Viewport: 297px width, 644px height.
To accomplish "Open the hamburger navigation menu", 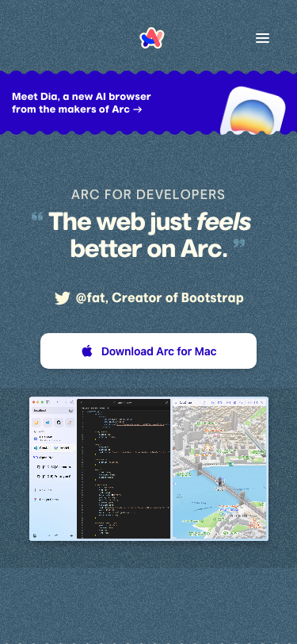I will [262, 38].
